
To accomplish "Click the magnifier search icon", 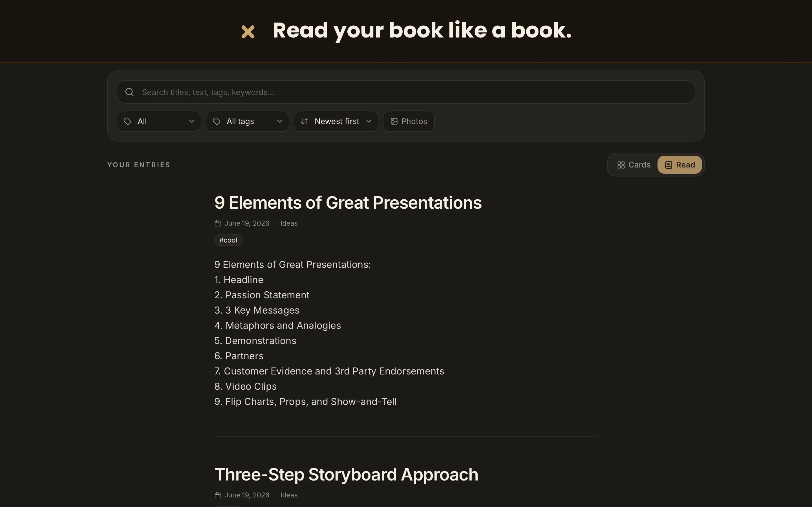I will pyautogui.click(x=129, y=92).
